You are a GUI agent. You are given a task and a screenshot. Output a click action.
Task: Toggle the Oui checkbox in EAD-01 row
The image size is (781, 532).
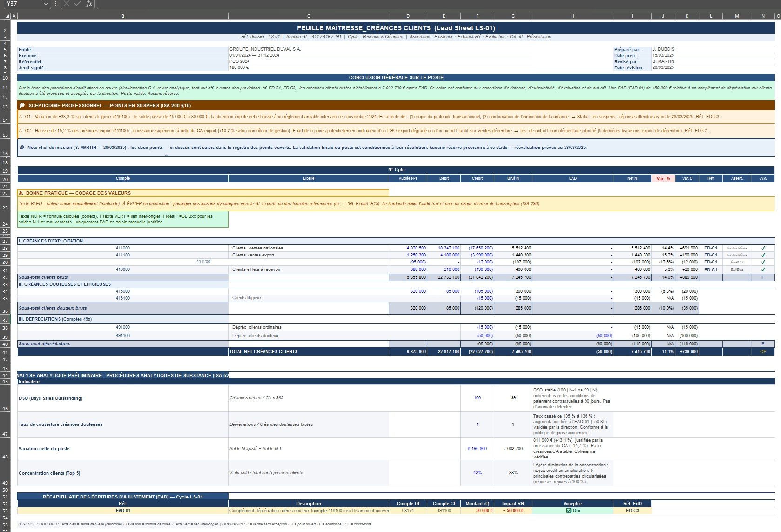(568, 511)
